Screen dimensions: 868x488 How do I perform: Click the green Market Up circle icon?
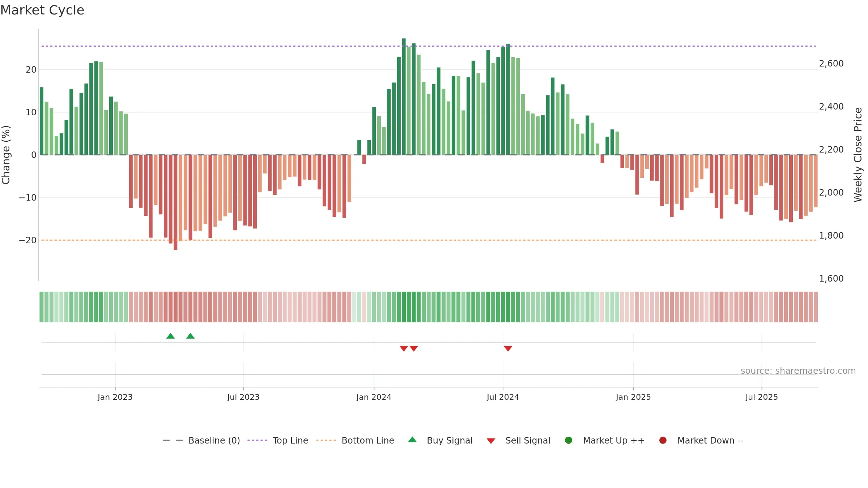click(569, 440)
